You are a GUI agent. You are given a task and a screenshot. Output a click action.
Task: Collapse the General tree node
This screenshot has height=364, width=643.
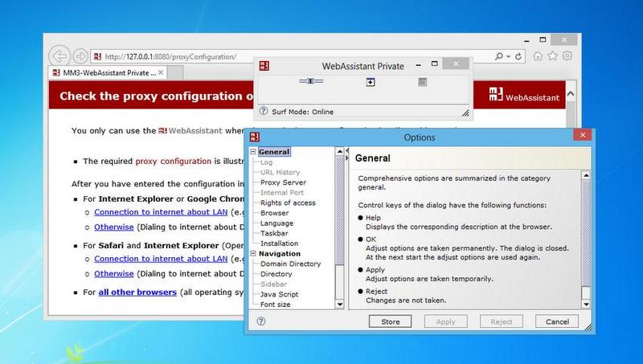pyautogui.click(x=253, y=152)
